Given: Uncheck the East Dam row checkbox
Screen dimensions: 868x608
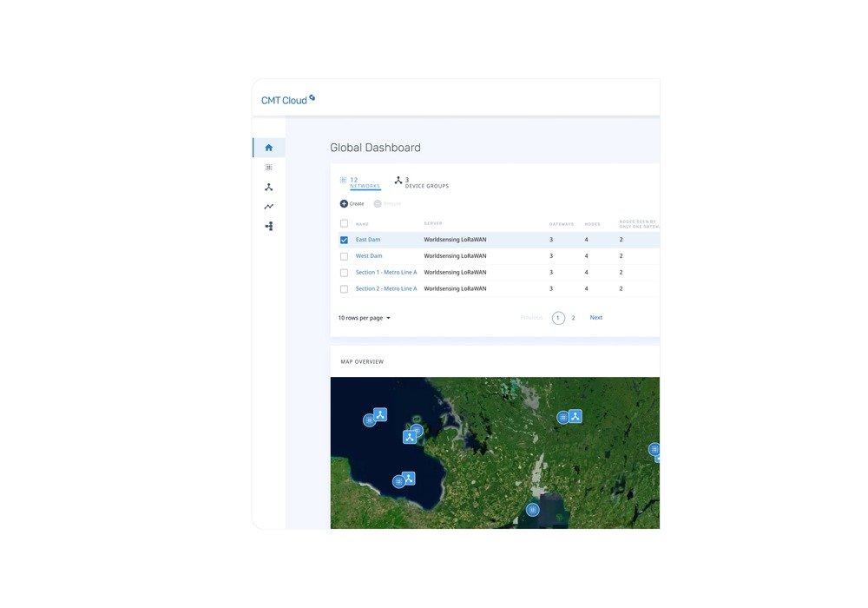Looking at the screenshot, I should tap(344, 240).
